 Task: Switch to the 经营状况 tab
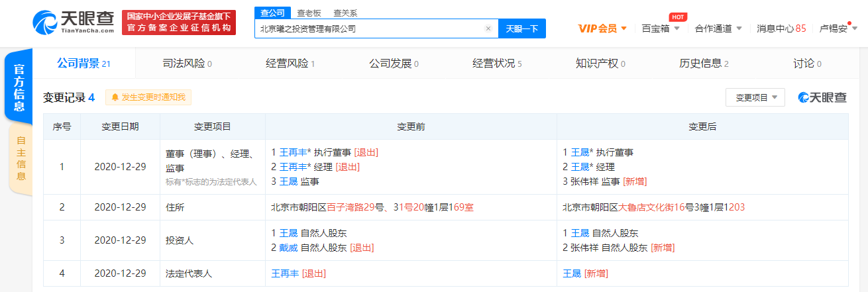click(x=496, y=64)
